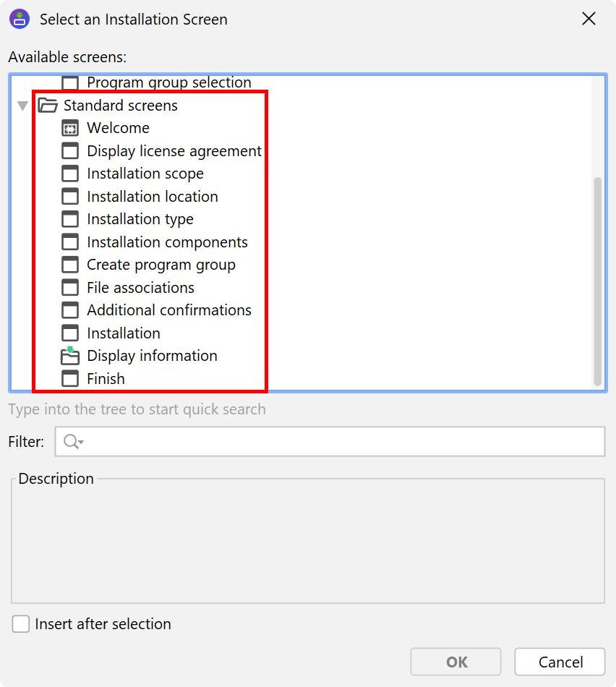Open the filter search options dropdown
Viewport: 616px width, 687px height.
[x=73, y=442]
